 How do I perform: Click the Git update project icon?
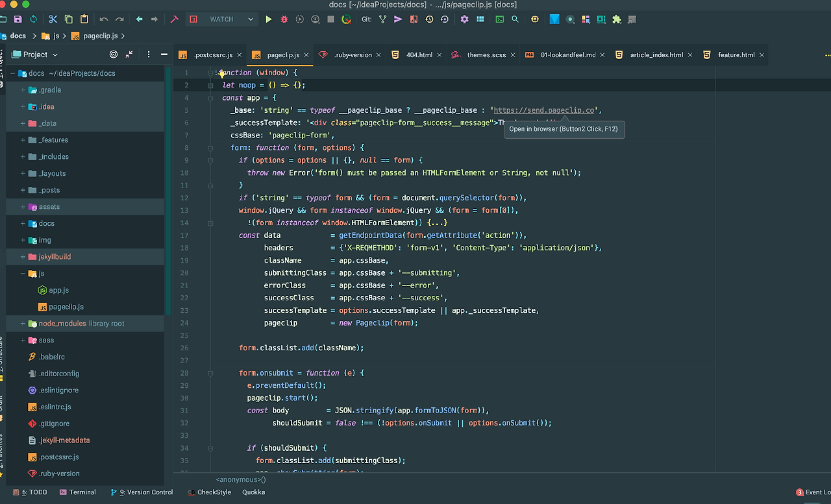(382, 19)
